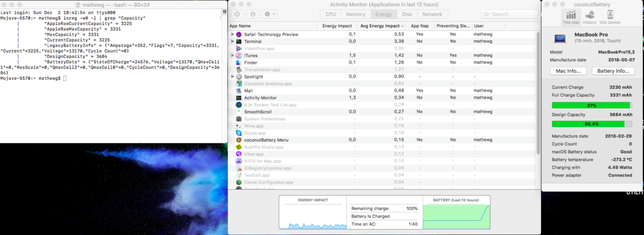The image size is (644, 235).
Task: Open the iOS Device tab in coconutBattery
Action: coord(610,17)
